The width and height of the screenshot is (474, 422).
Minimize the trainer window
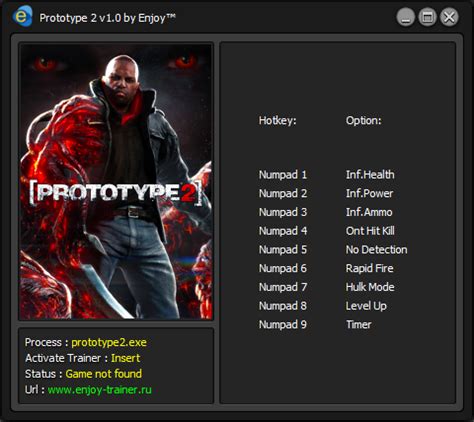405,17
